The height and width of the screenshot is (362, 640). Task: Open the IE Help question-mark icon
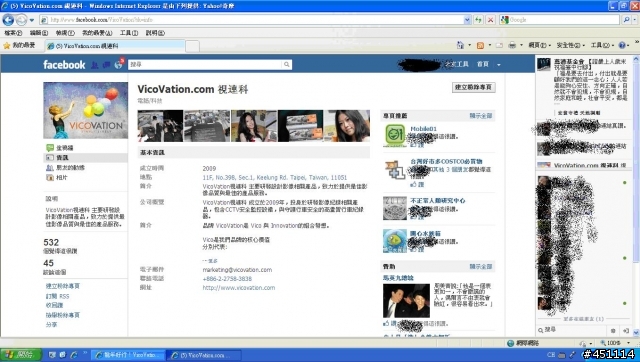point(622,45)
